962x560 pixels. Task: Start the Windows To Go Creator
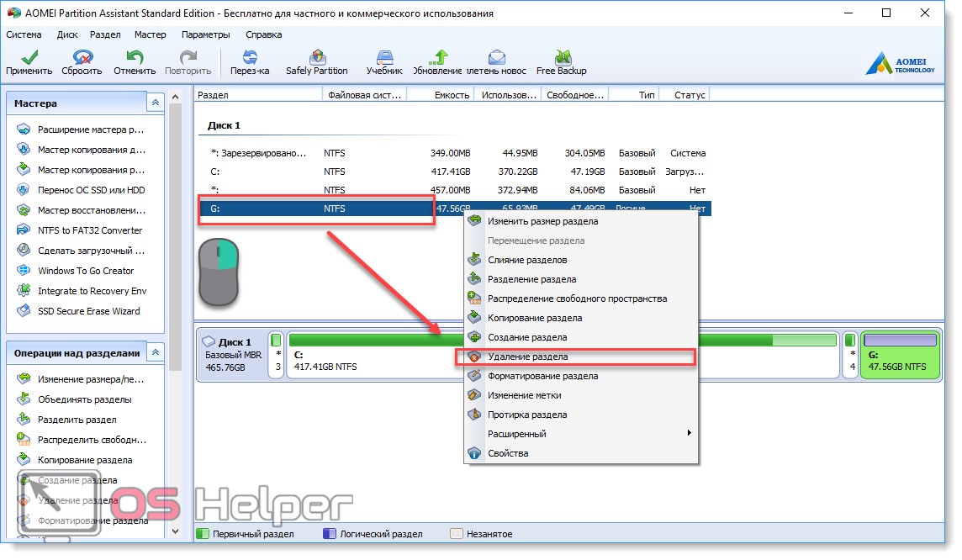(x=85, y=271)
